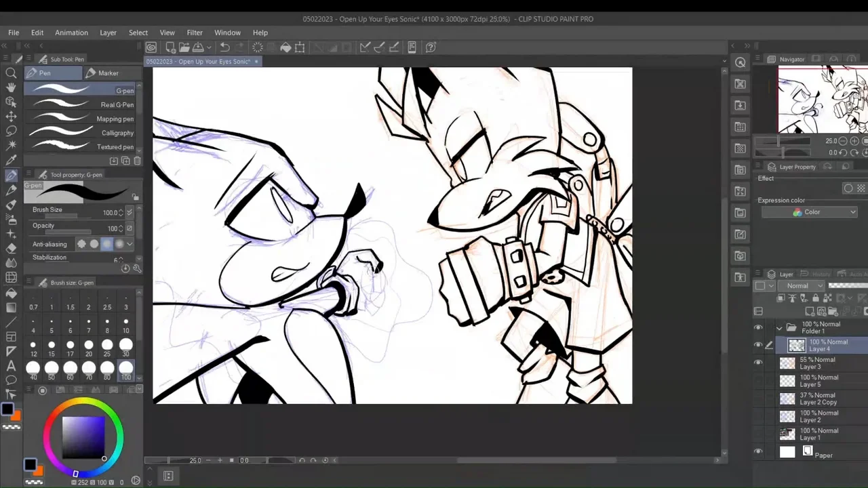Image resolution: width=868 pixels, height=488 pixels.
Task: Select the Eyedropper tool
Action: click(11, 161)
